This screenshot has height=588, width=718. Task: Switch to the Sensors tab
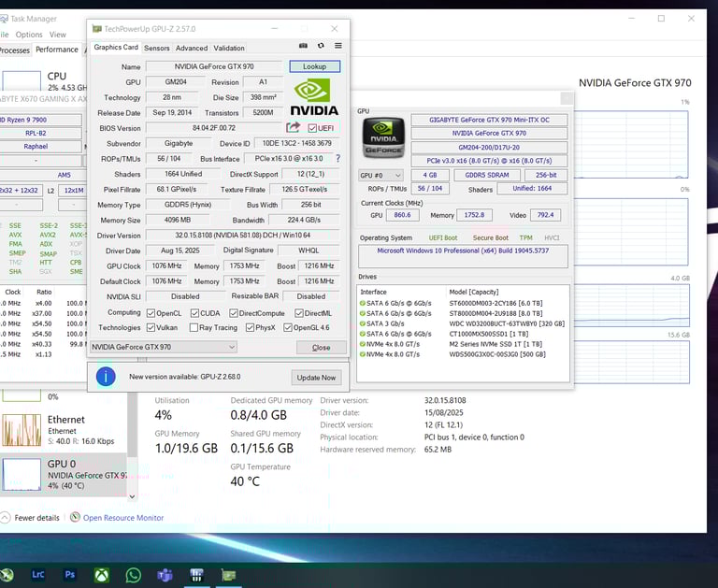(x=157, y=48)
